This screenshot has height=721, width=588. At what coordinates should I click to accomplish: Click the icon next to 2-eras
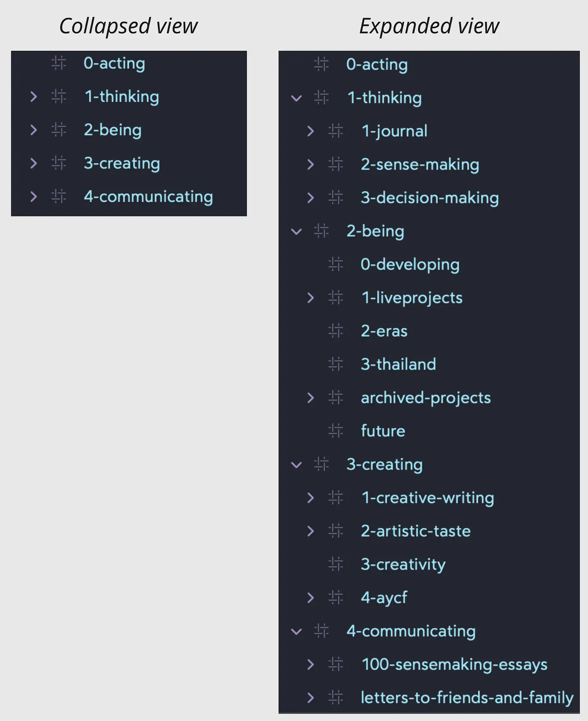[336, 331]
